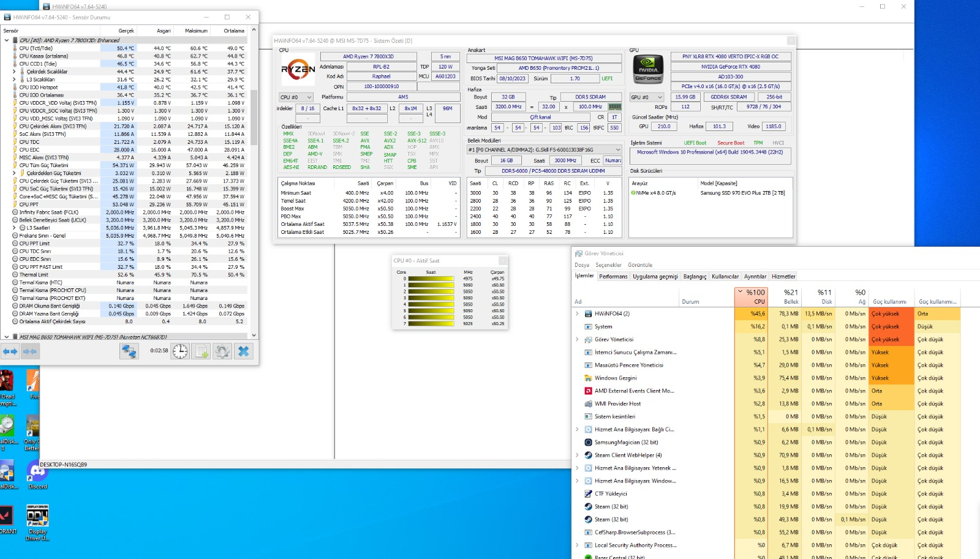This screenshot has height=559, width=980.
Task: Click the AMD Ryzen 7 7800X3D name field
Action: (x=368, y=56)
